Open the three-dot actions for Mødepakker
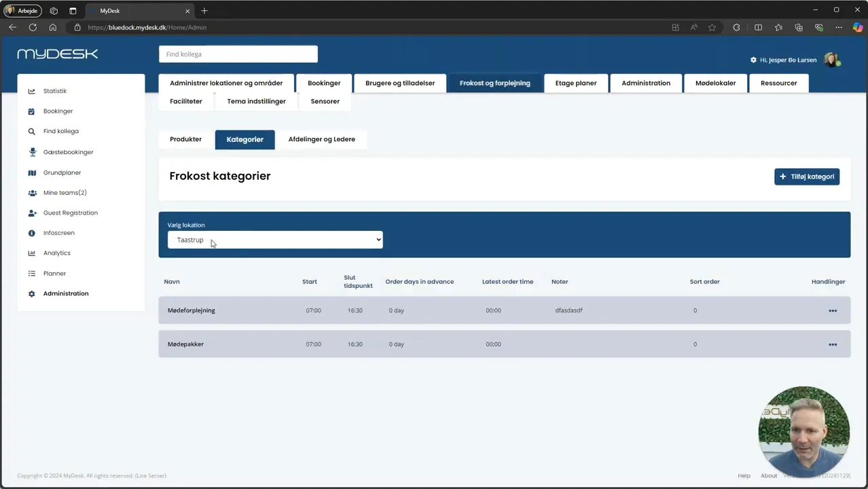This screenshot has height=489, width=868. [833, 344]
